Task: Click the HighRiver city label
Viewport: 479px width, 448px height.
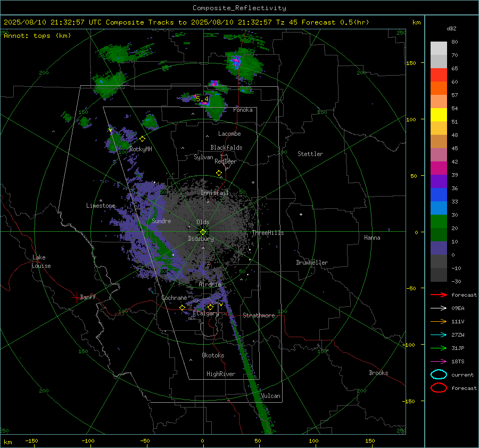Action: click(x=221, y=374)
